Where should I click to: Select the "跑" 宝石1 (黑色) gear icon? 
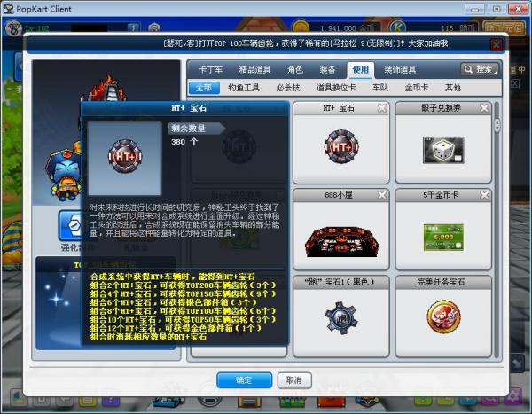pyautogui.click(x=341, y=318)
